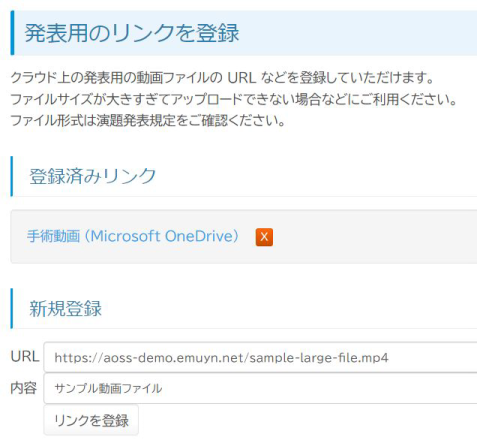
Task: Click the blue accent bar beside 新規登録
Action: coord(12,308)
